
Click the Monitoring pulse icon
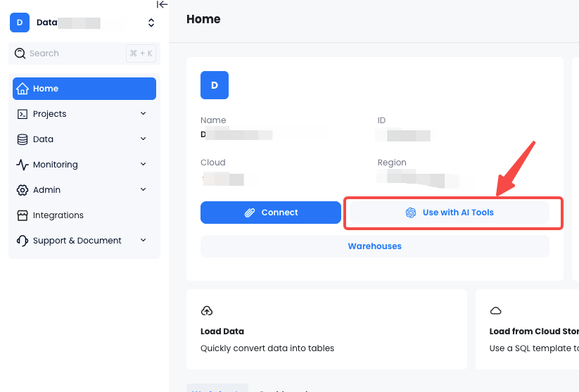pyautogui.click(x=23, y=165)
